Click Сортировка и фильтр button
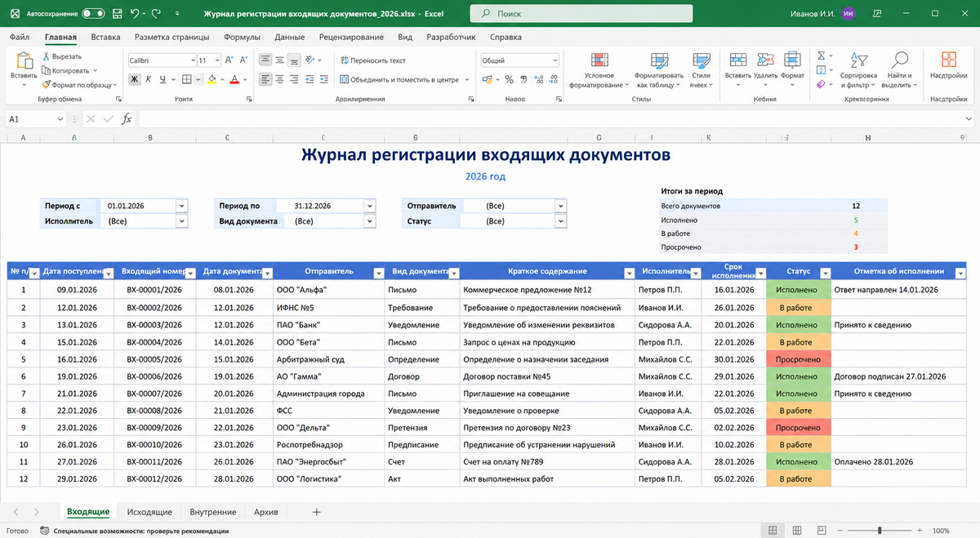Screen dimensions: 980x538 [858, 69]
